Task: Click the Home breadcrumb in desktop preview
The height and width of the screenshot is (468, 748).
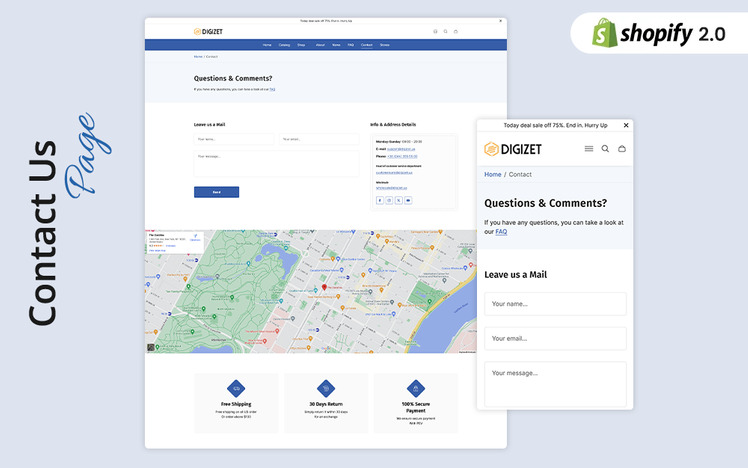Action: 198,56
